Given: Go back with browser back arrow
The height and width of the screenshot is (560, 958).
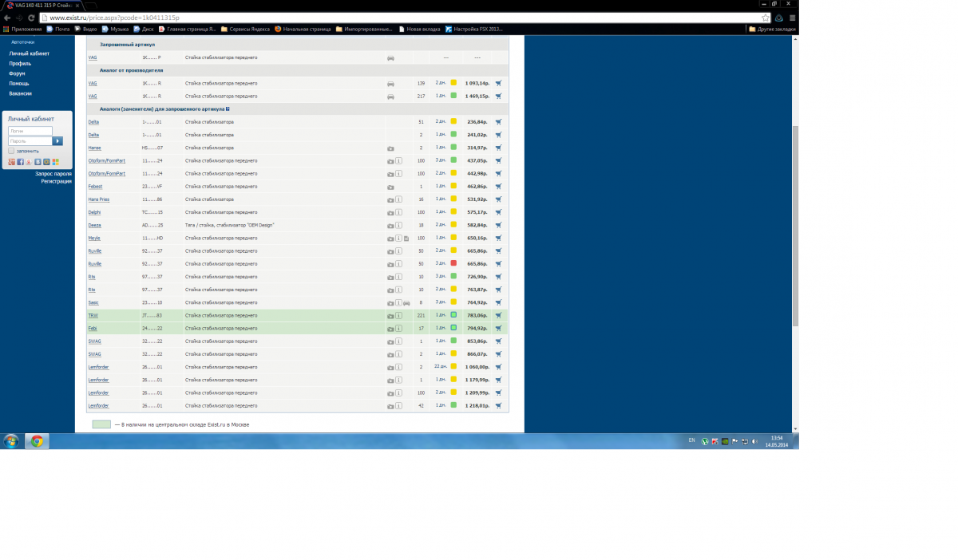Looking at the screenshot, I should [x=7, y=18].
